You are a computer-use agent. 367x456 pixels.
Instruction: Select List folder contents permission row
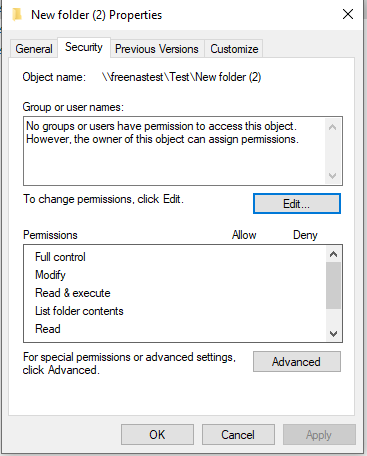(175, 311)
